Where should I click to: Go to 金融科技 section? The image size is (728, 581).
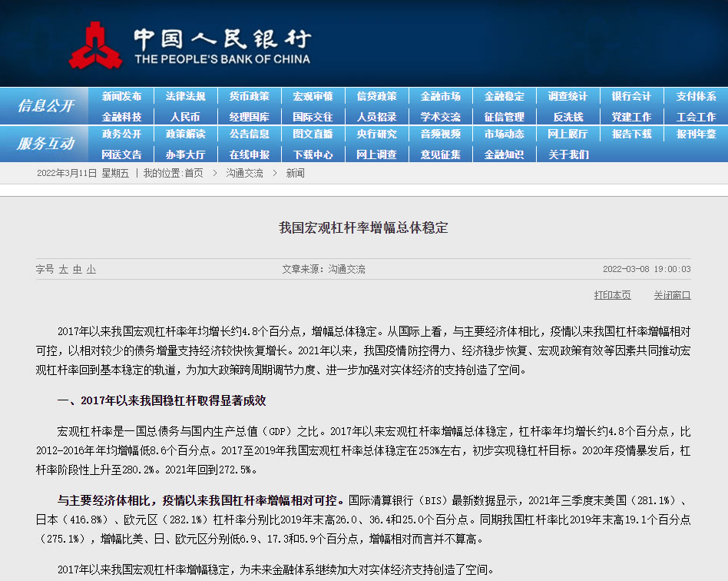(x=121, y=117)
